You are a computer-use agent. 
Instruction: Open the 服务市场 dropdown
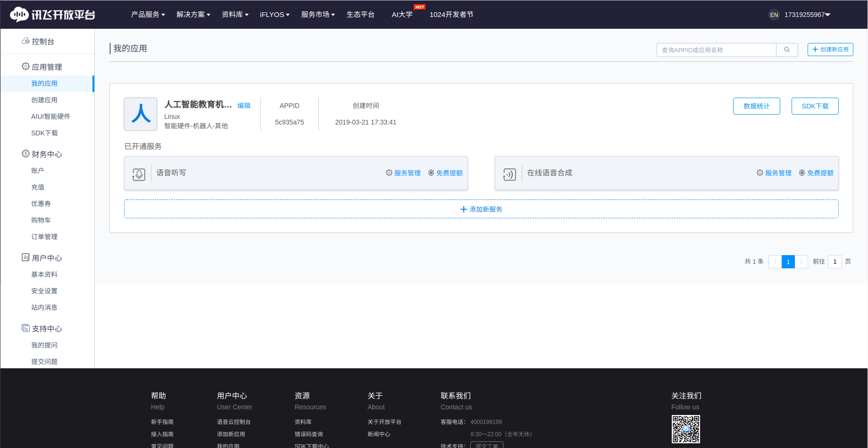[x=317, y=15]
